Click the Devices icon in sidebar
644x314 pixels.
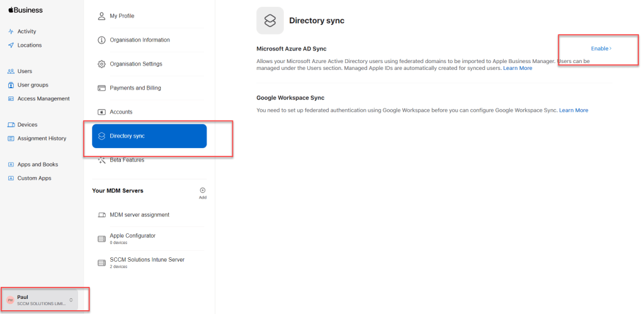coord(11,125)
